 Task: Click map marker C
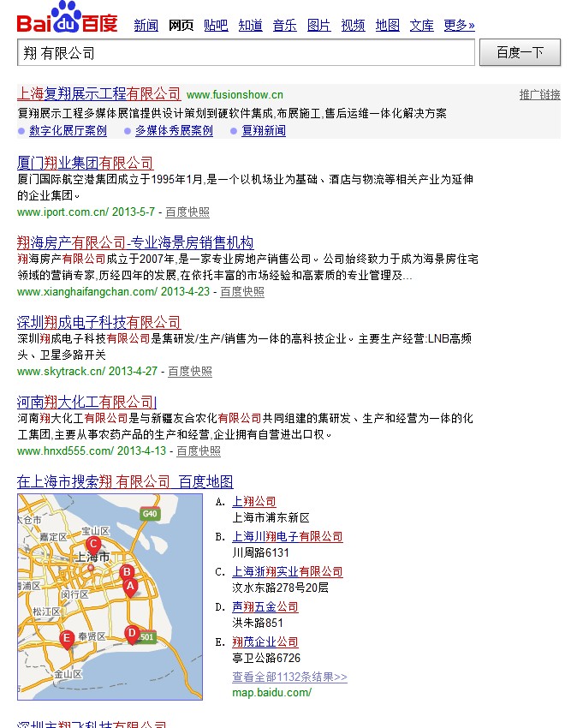coord(93,546)
